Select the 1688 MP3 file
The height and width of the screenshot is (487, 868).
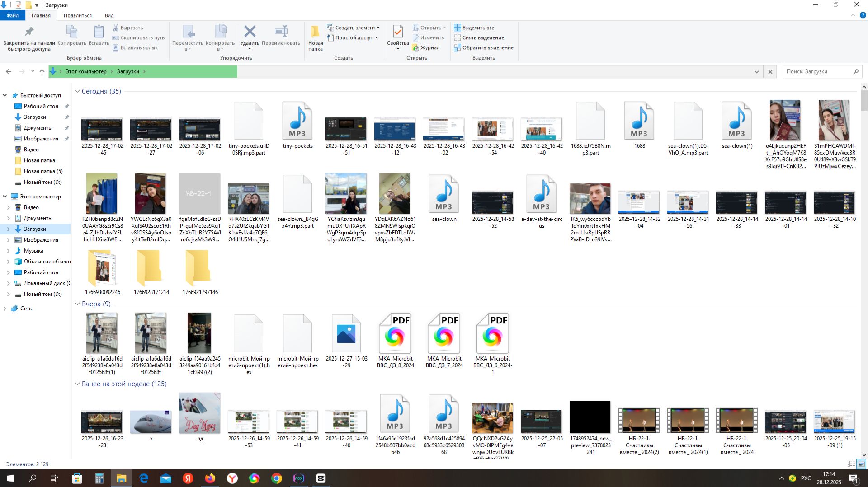639,125
